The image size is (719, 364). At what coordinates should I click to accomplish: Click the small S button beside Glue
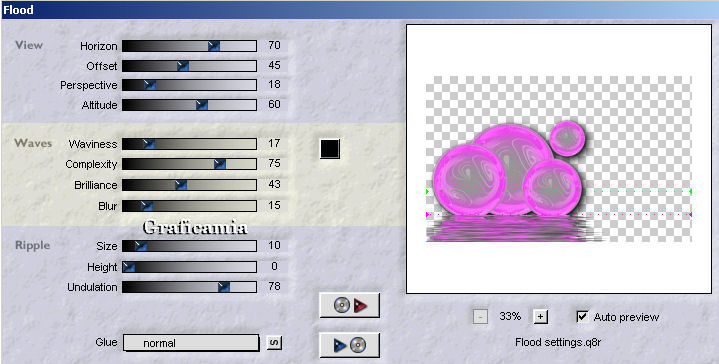pos(274,342)
